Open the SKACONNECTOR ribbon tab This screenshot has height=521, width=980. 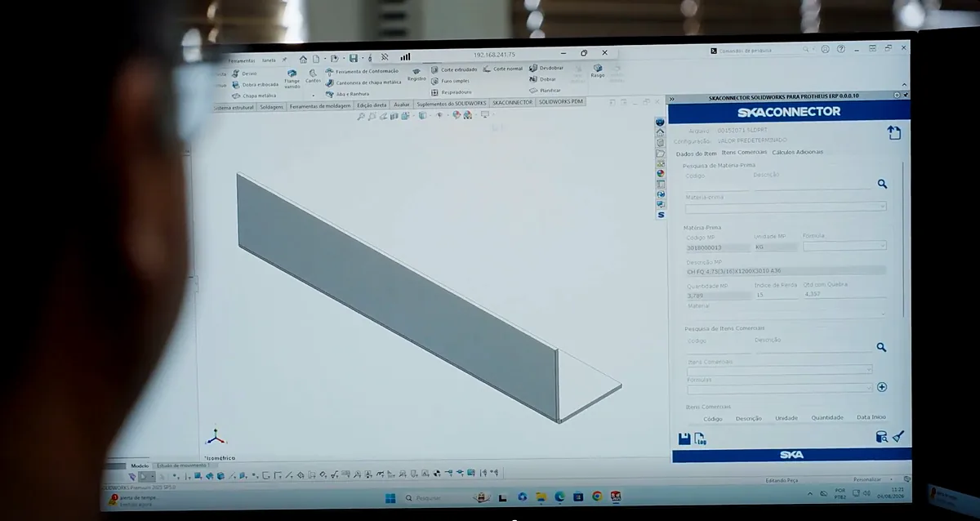[x=512, y=103]
